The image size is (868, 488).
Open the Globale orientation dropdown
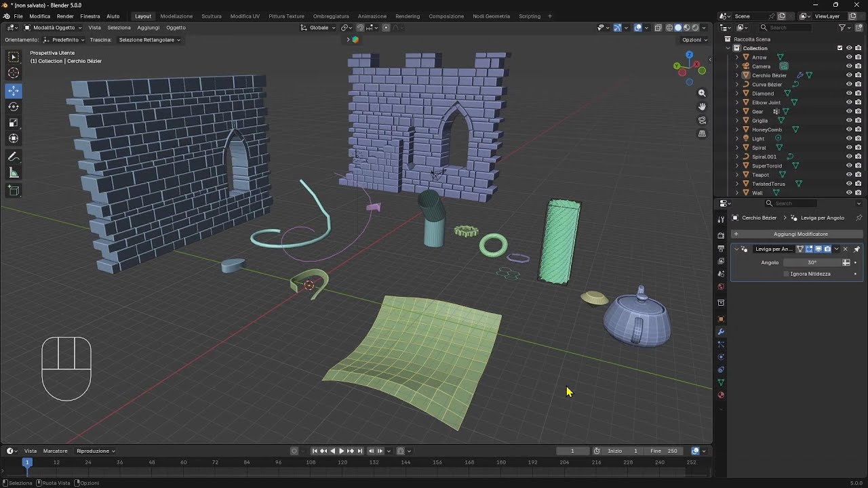(x=318, y=28)
